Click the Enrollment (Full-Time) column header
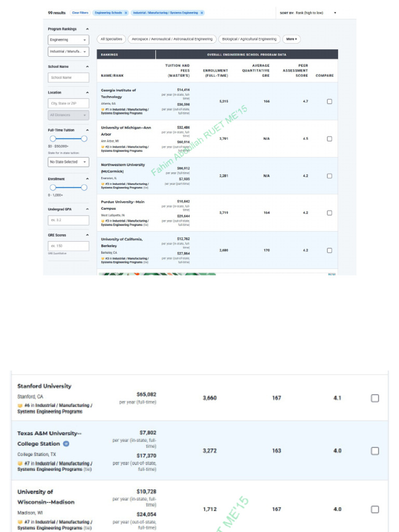 216,73
